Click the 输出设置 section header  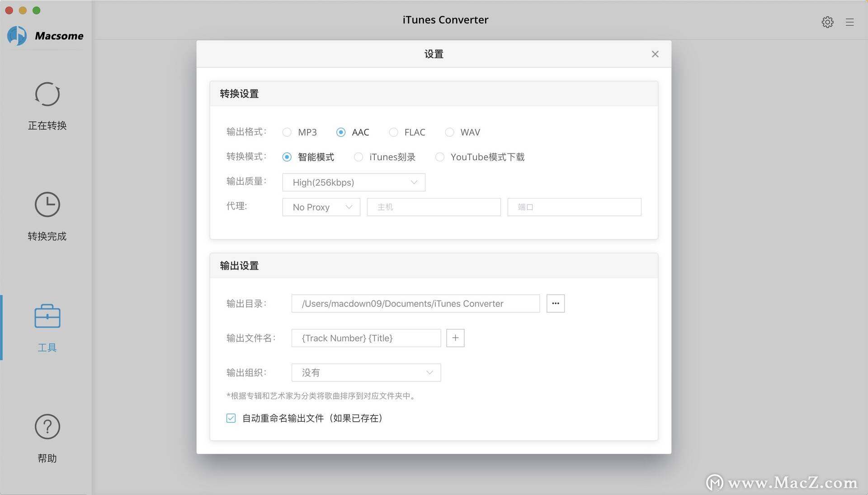434,266
